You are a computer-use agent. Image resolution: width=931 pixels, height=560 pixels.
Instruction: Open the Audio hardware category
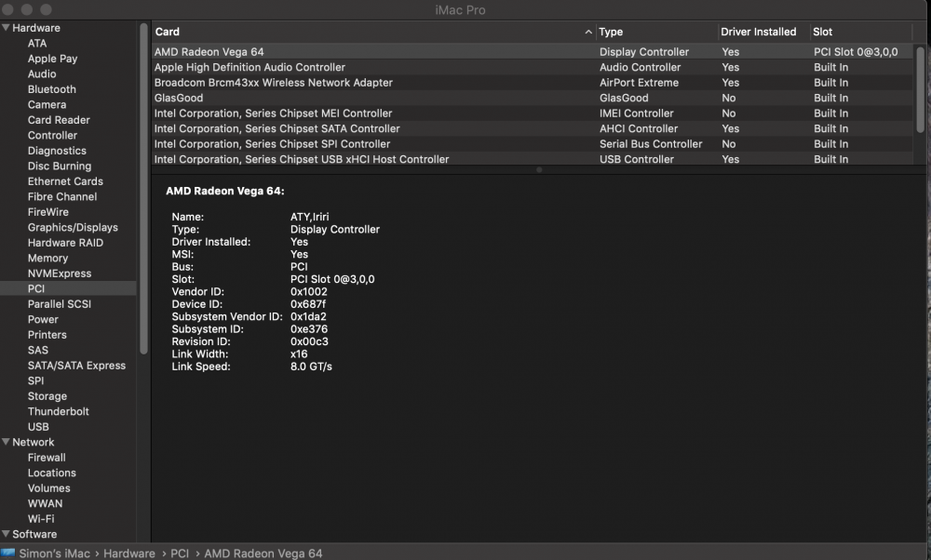42,74
